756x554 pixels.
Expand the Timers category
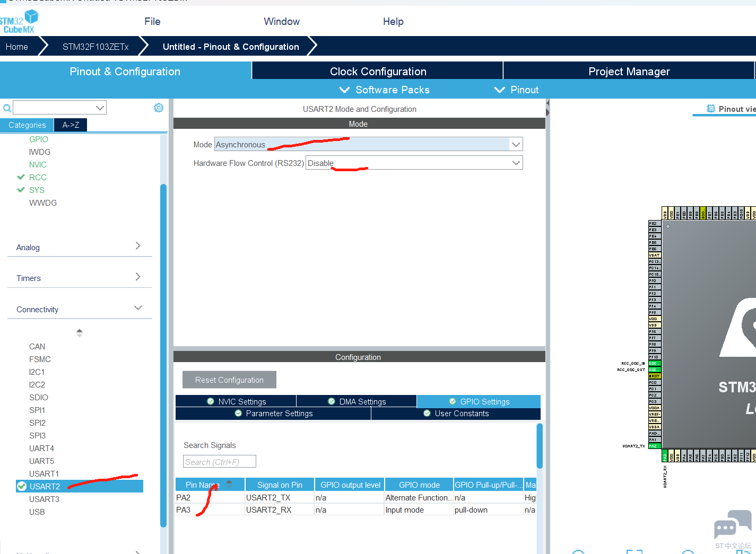click(80, 278)
